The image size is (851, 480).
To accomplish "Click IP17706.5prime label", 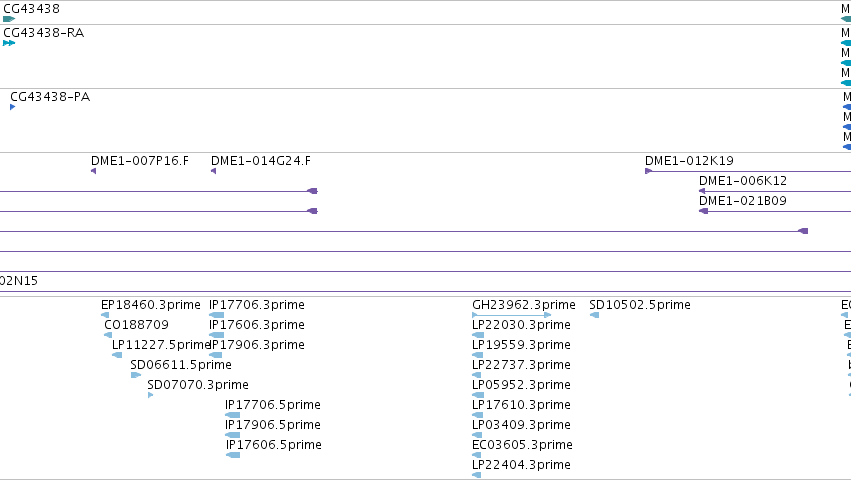I will point(273,405).
